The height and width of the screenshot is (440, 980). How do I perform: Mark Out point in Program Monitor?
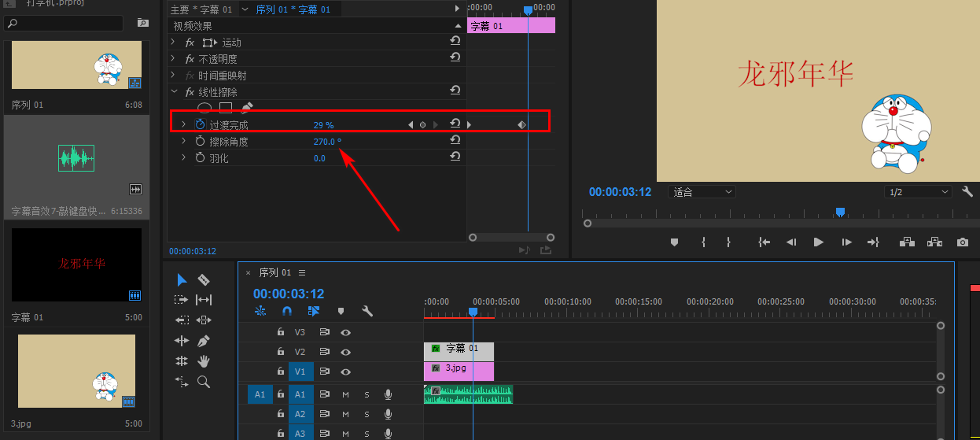(x=729, y=242)
